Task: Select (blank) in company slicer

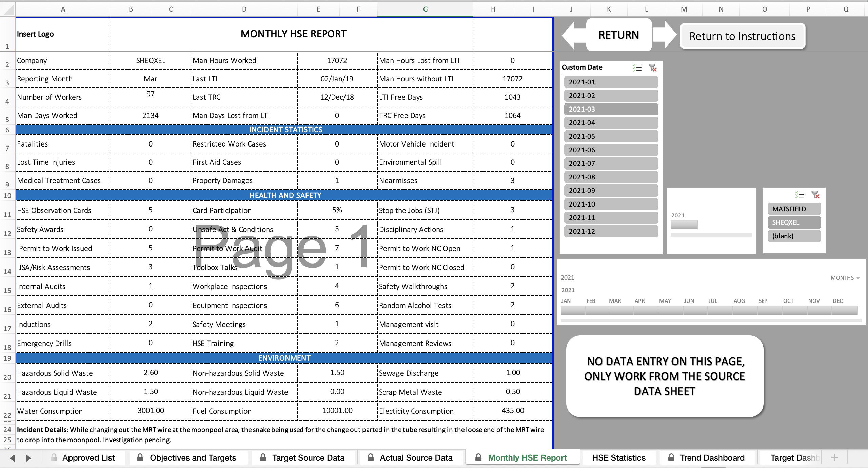Action: [794, 236]
